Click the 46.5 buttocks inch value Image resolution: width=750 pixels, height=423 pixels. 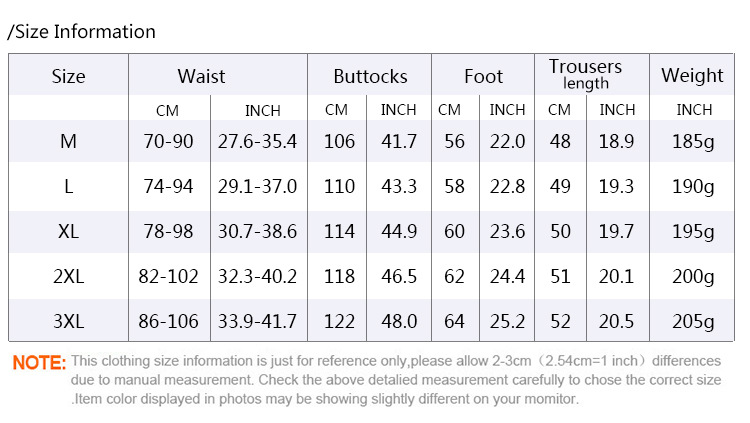coord(399,276)
